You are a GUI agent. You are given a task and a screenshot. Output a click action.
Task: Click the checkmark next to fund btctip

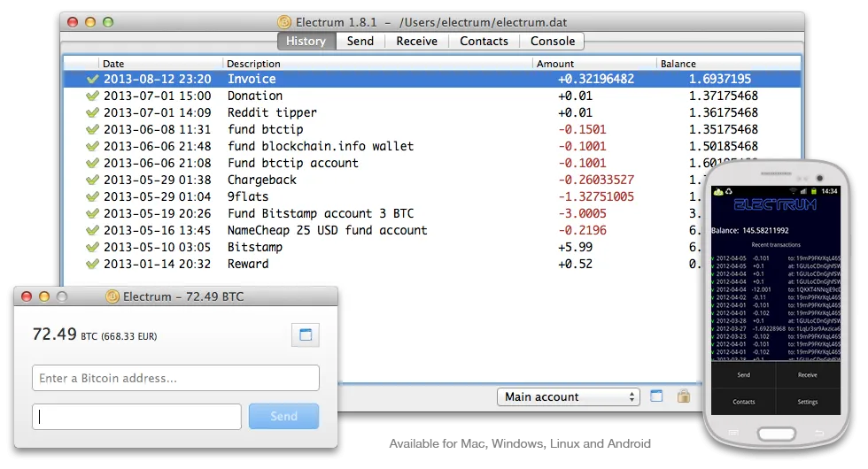click(x=92, y=129)
